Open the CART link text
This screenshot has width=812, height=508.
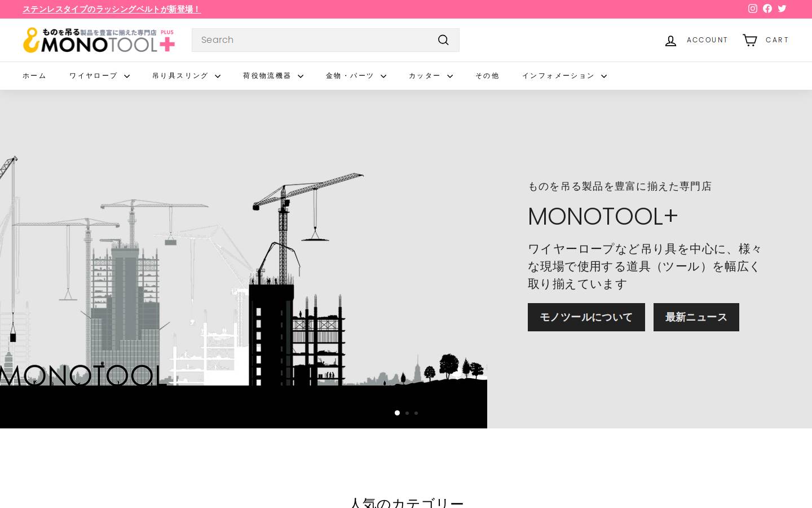[777, 40]
